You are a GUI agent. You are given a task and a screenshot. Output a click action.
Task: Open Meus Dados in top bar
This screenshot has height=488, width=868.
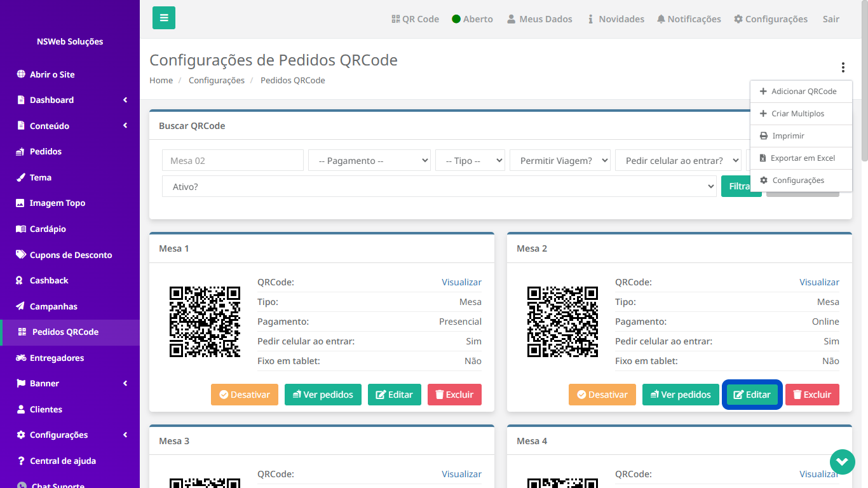pyautogui.click(x=539, y=19)
